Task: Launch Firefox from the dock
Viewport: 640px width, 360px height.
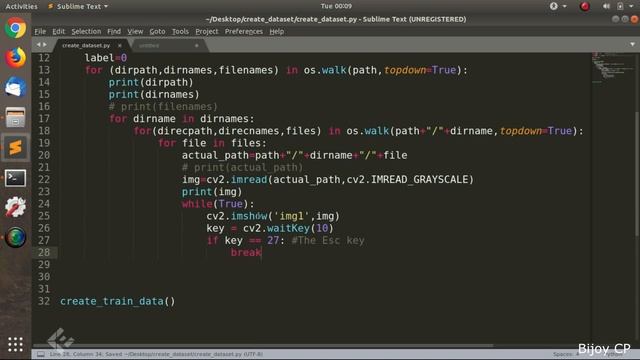Action: pos(16,58)
